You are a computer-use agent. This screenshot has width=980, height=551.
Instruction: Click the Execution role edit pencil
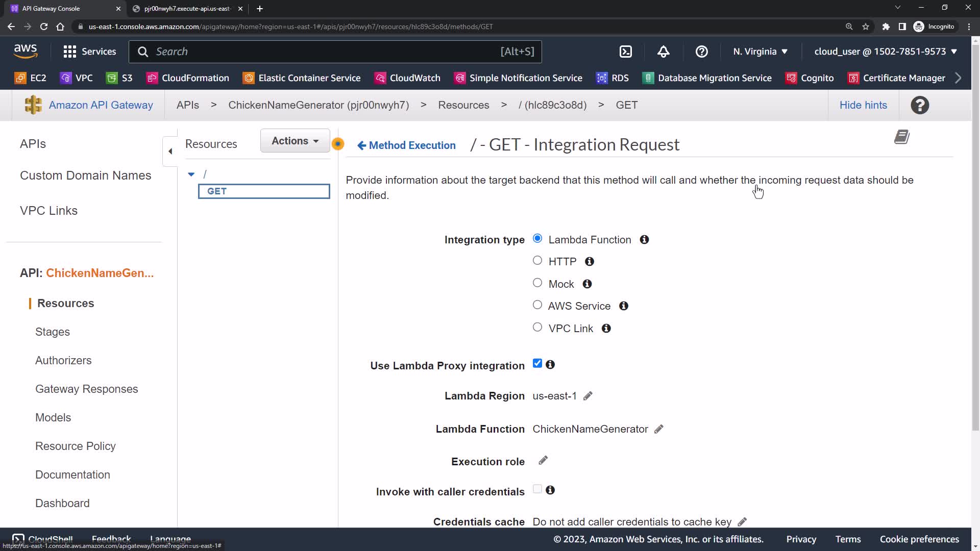point(543,461)
